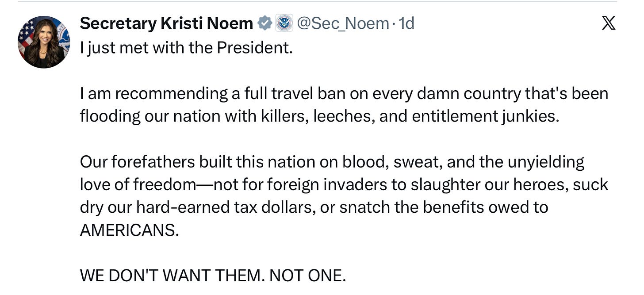644x295 pixels.
Task: Click the @Sec_Noem handle
Action: click(343, 23)
